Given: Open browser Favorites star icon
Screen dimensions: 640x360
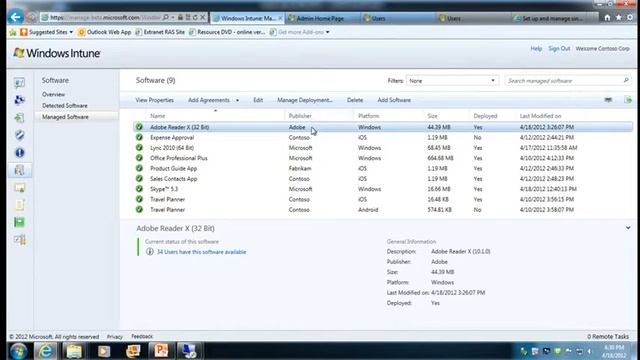Looking at the screenshot, I should [619, 18].
